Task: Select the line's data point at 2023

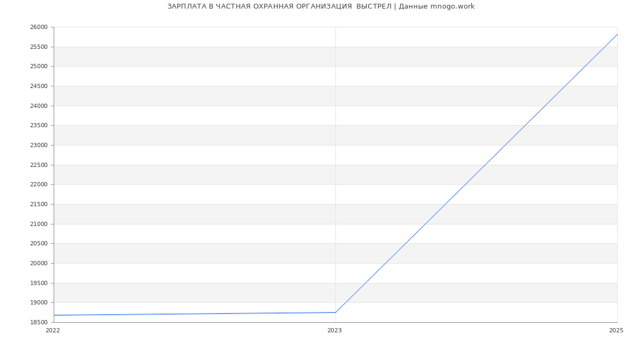Action: click(x=335, y=312)
